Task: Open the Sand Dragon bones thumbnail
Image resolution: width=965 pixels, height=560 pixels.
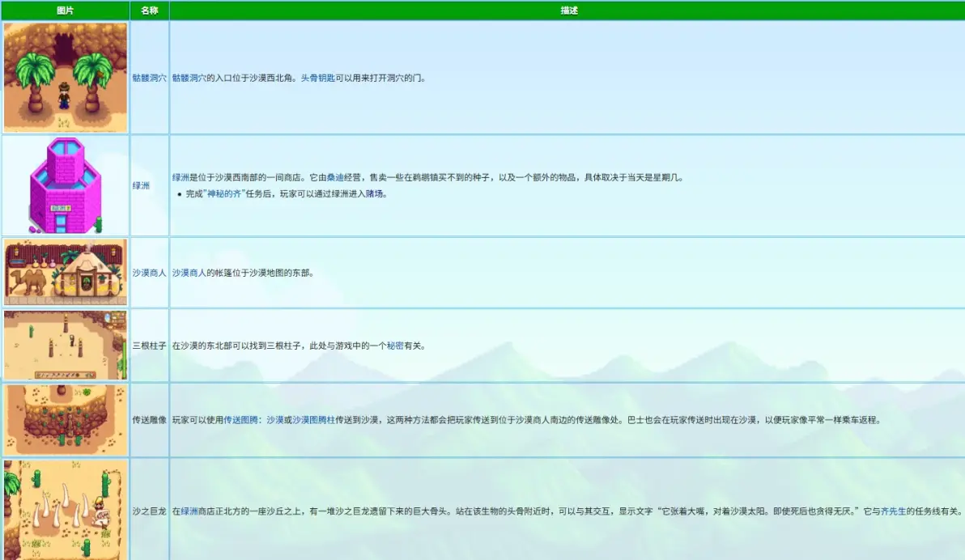Action: click(66, 510)
